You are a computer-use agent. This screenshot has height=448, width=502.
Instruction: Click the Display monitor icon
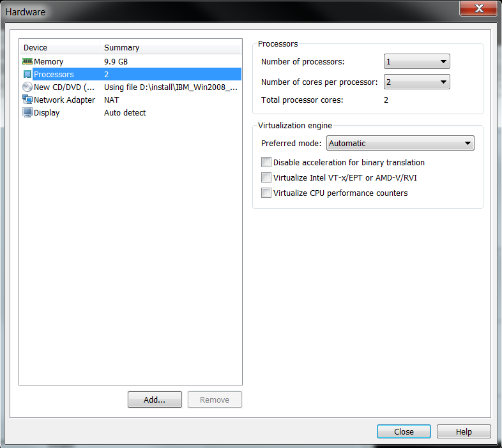(x=27, y=113)
